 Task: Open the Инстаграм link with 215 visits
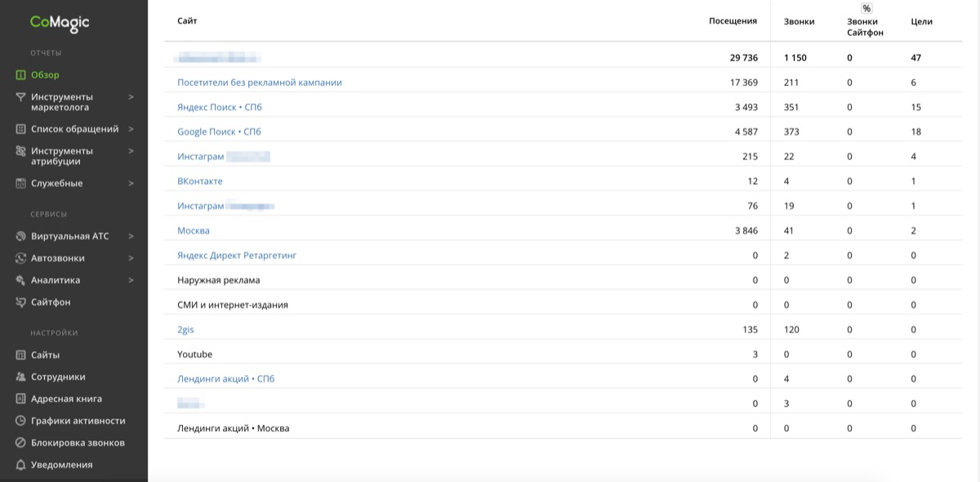tap(224, 156)
